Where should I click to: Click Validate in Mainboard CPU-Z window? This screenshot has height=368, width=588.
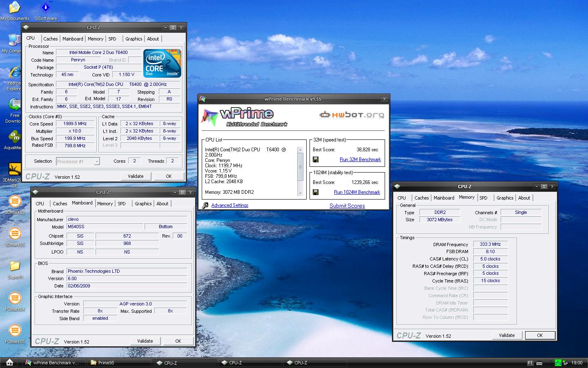pyautogui.click(x=145, y=341)
